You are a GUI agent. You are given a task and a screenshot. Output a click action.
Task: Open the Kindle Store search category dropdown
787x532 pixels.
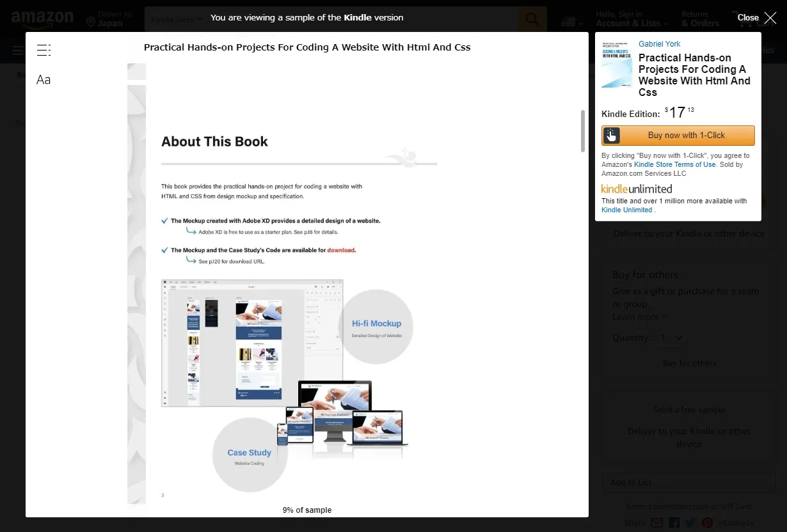point(176,20)
